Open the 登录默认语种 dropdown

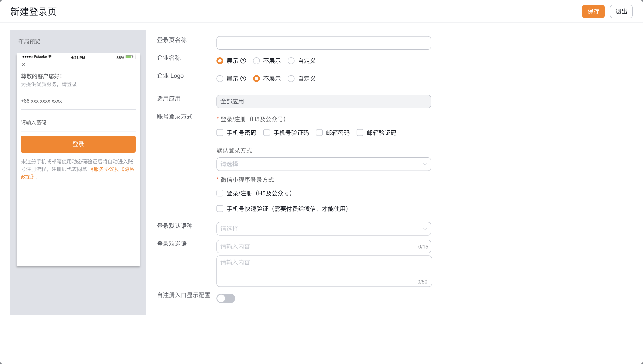coord(324,229)
